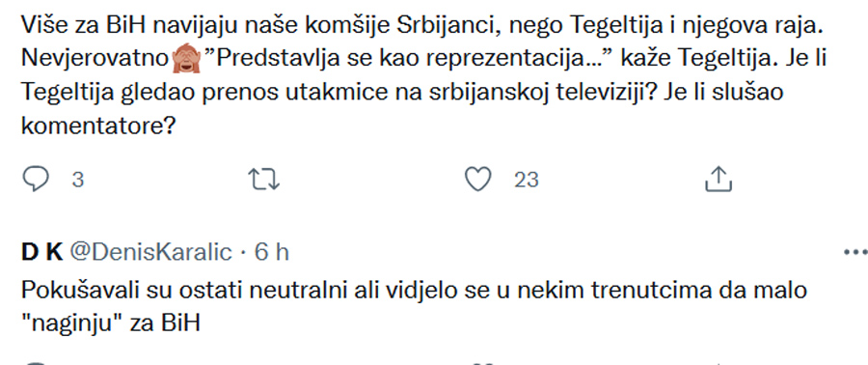The width and height of the screenshot is (868, 365).
Task: Open D K's reply starting with Pokušavali su ostati
Action: 415,306
